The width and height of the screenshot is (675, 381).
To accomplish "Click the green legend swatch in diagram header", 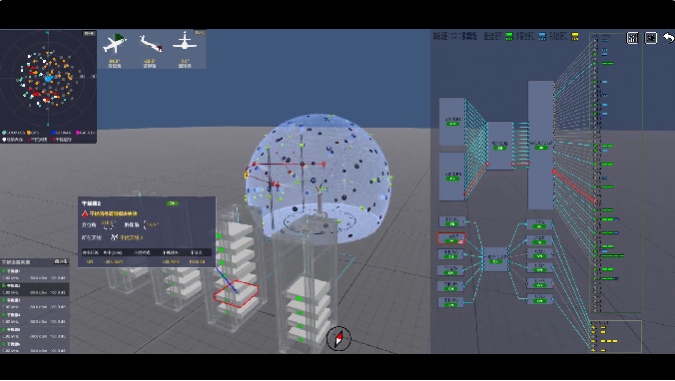I will tap(509, 37).
